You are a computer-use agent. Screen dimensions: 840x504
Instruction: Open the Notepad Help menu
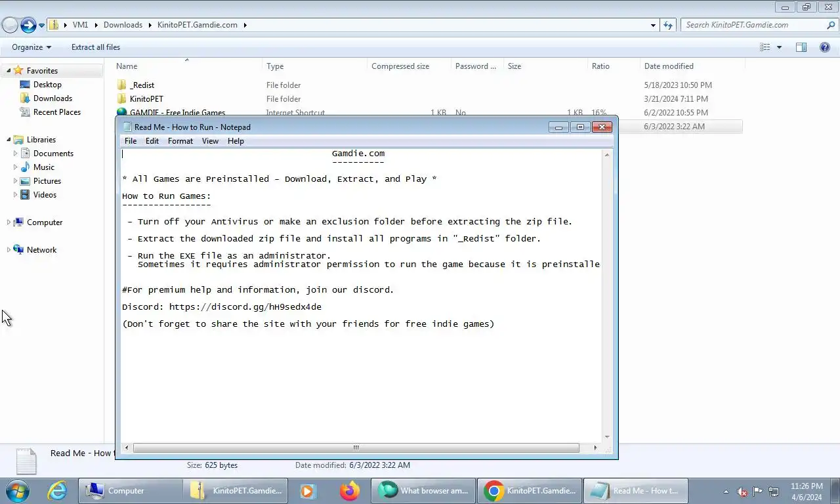(x=236, y=141)
